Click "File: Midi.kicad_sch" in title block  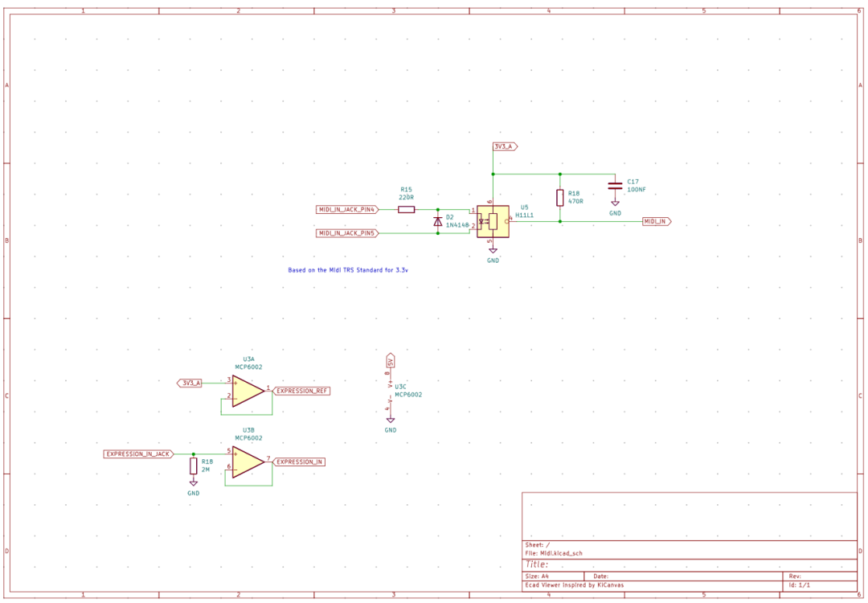554,553
